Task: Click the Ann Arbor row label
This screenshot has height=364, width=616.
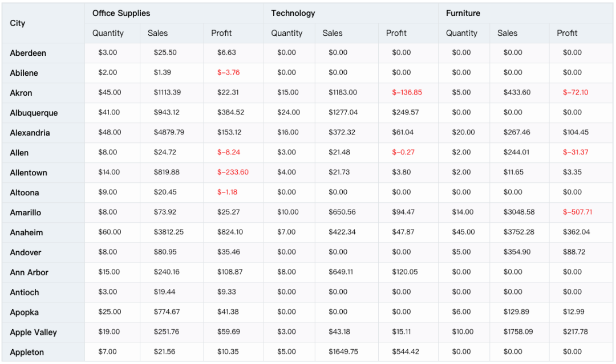Action: [x=29, y=272]
